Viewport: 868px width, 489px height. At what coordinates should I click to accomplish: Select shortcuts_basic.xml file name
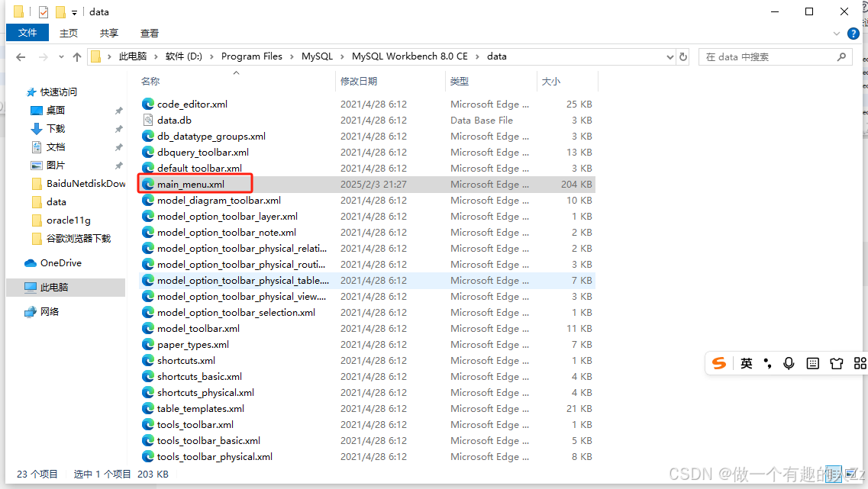pos(199,377)
